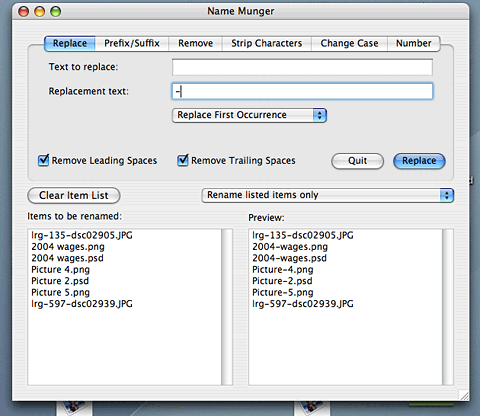
Task: Click 2004-wages.psd in the Preview list
Action: (x=289, y=258)
